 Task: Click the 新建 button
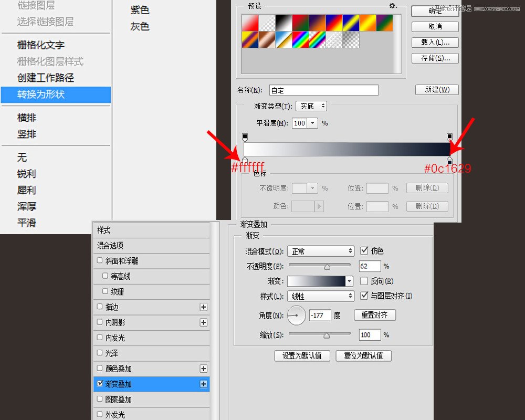(x=436, y=89)
